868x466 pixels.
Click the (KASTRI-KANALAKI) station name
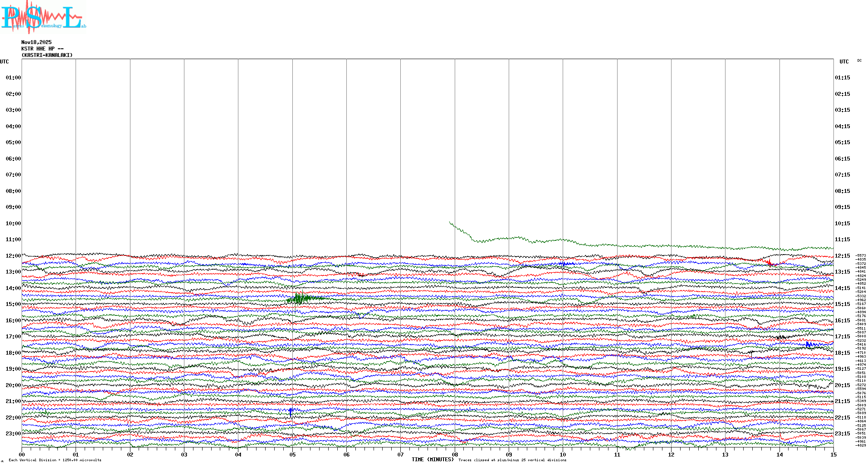(47, 55)
